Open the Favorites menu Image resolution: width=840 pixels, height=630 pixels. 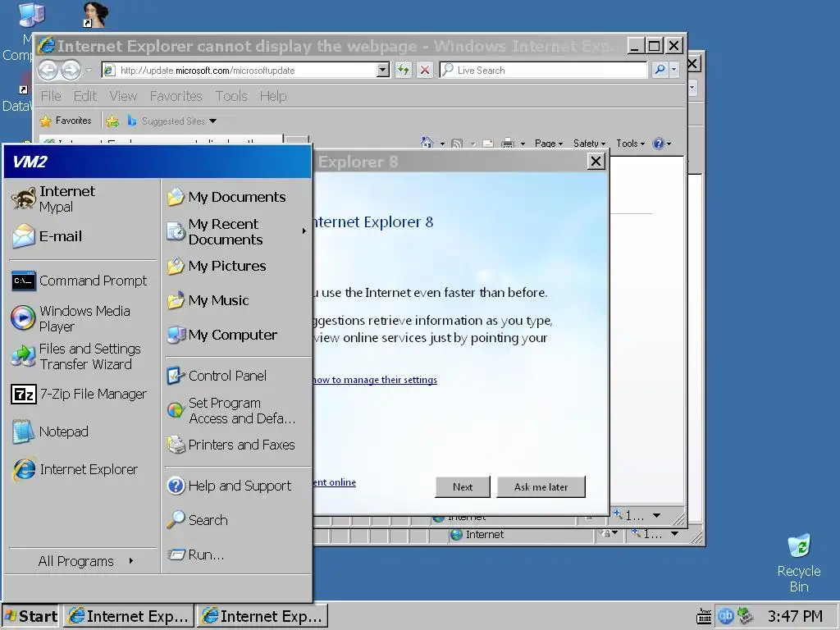pos(176,96)
